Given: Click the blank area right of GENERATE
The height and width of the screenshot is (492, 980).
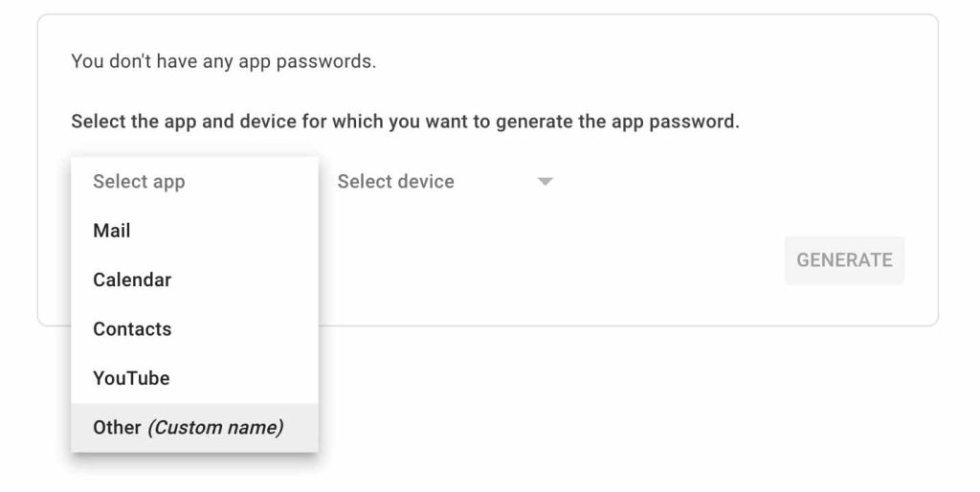Looking at the screenshot, I should click(921, 260).
